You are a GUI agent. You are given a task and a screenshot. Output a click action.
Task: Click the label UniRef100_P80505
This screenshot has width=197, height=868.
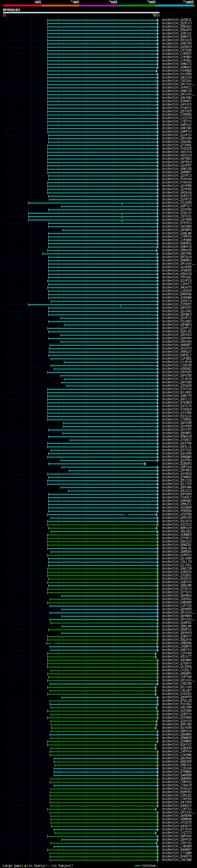pos(176,372)
